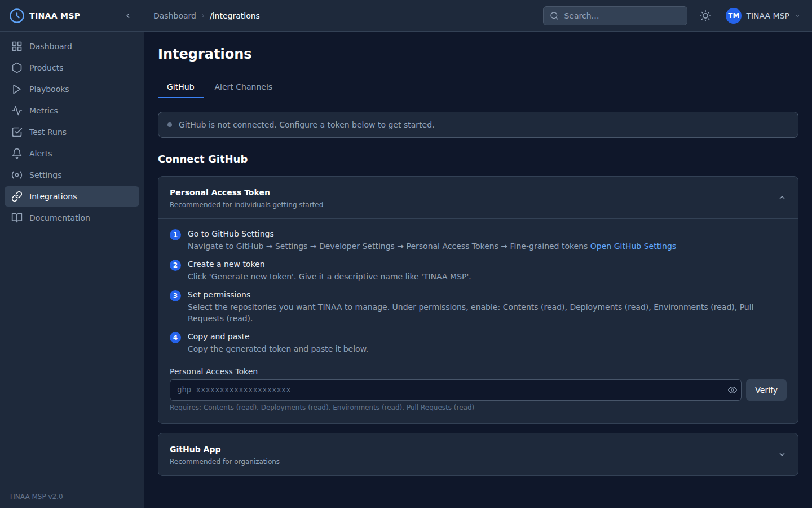
Task: Select Integrations in the sidebar
Action: click(72, 196)
